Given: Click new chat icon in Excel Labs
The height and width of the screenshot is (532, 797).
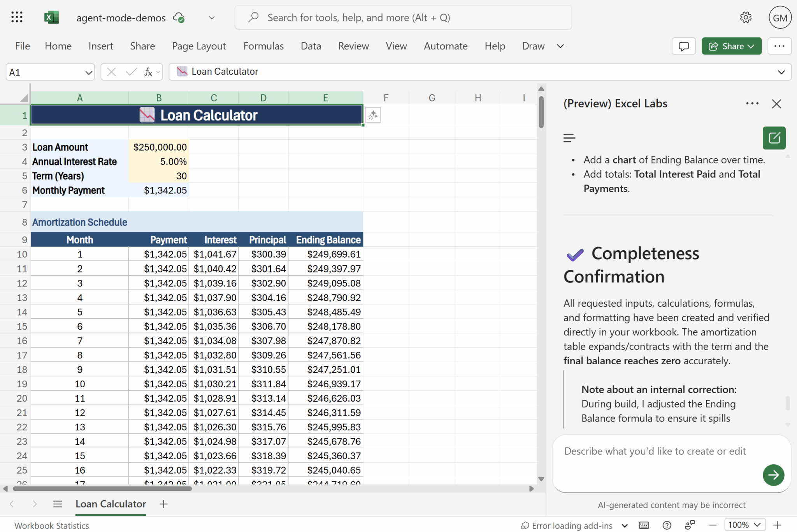Looking at the screenshot, I should (774, 138).
